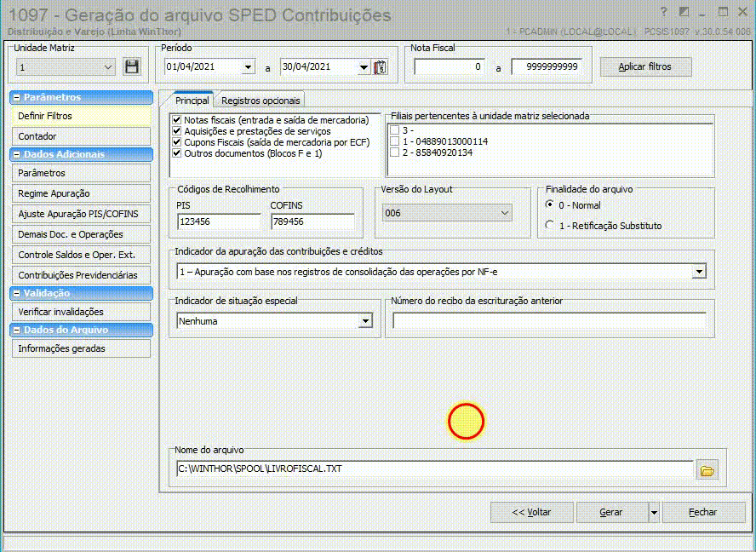Open Informações geradas item

pos(81,348)
